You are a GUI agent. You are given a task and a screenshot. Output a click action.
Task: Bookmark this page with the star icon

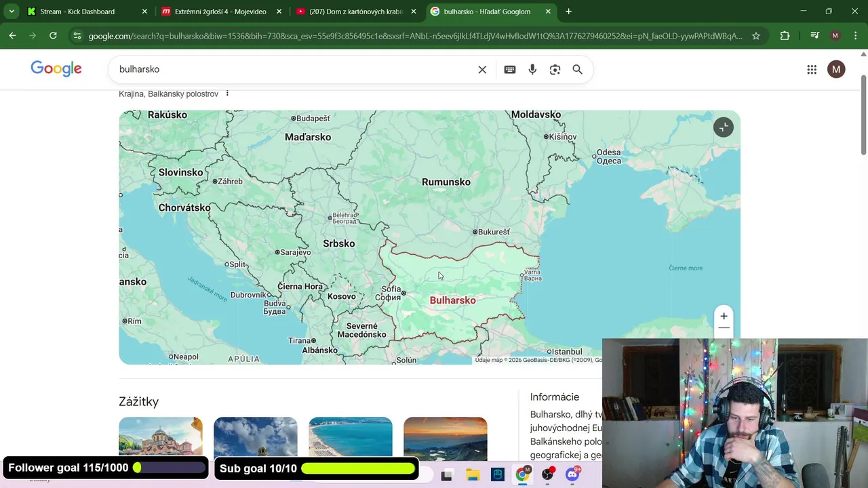click(x=756, y=36)
